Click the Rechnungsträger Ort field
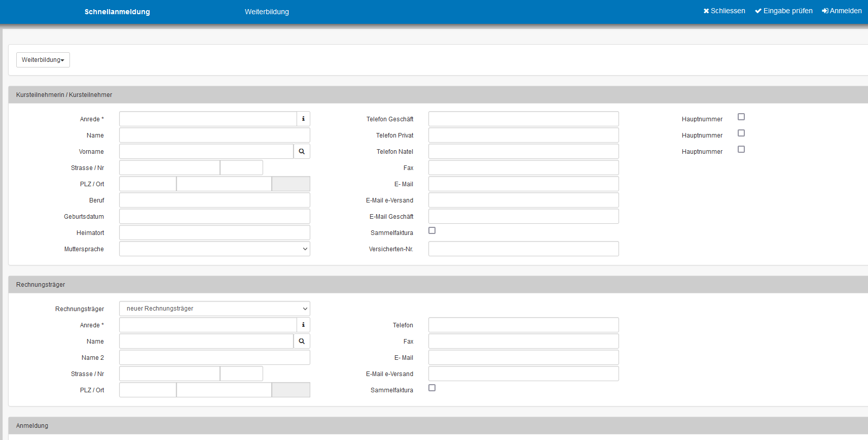The image size is (868, 440). tap(224, 390)
